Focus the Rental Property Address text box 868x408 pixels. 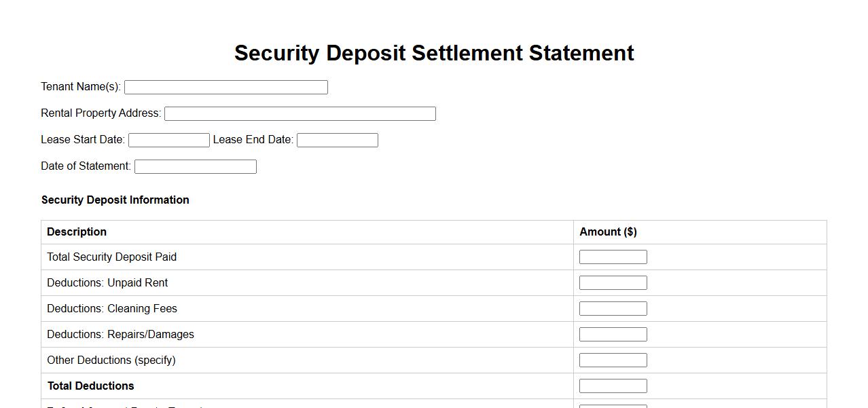(300, 114)
